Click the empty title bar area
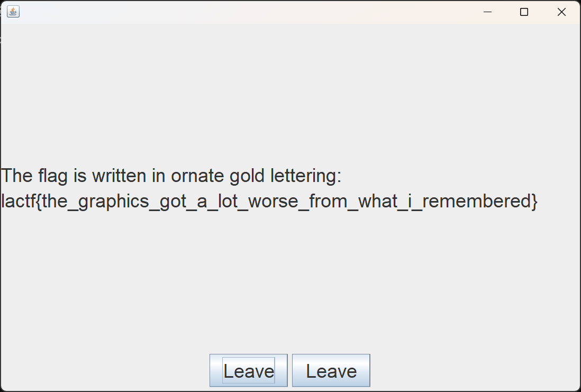This screenshot has height=392, width=581. [244, 12]
